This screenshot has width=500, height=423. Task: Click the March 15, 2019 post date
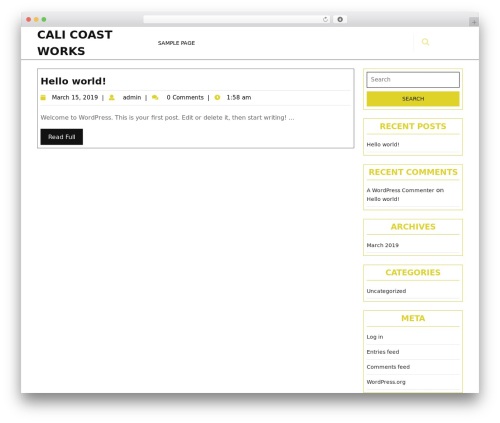click(75, 97)
